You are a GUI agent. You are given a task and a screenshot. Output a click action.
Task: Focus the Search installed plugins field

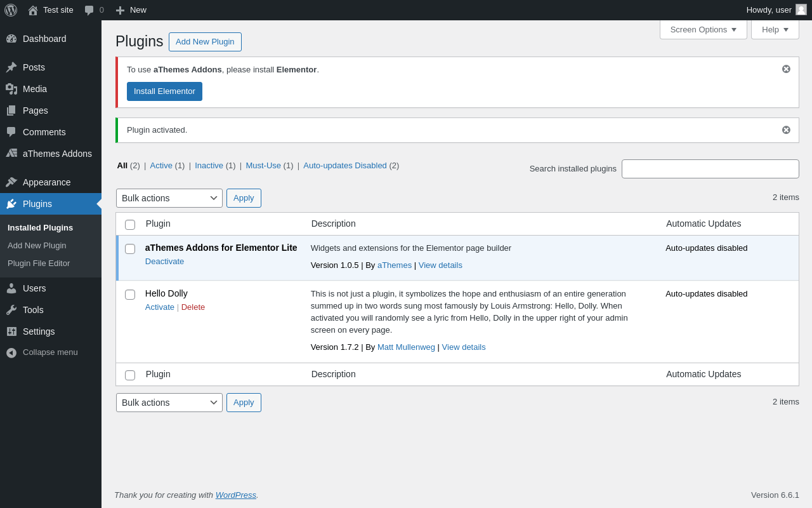[710, 169]
